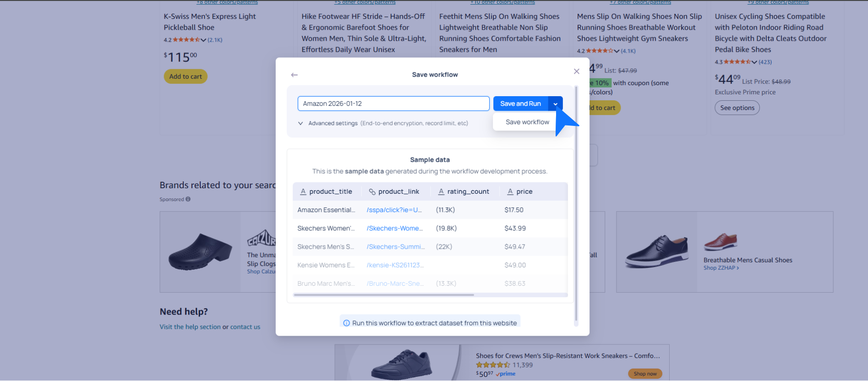Click the rating_count column text icon
This screenshot has height=381, width=868.
[441, 192]
